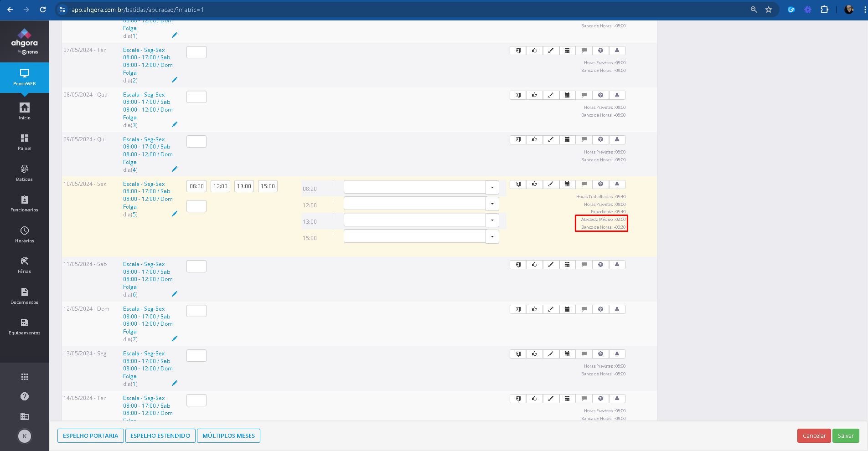Open the apps grid icon in sidebar
868x451 pixels.
[x=25, y=377]
